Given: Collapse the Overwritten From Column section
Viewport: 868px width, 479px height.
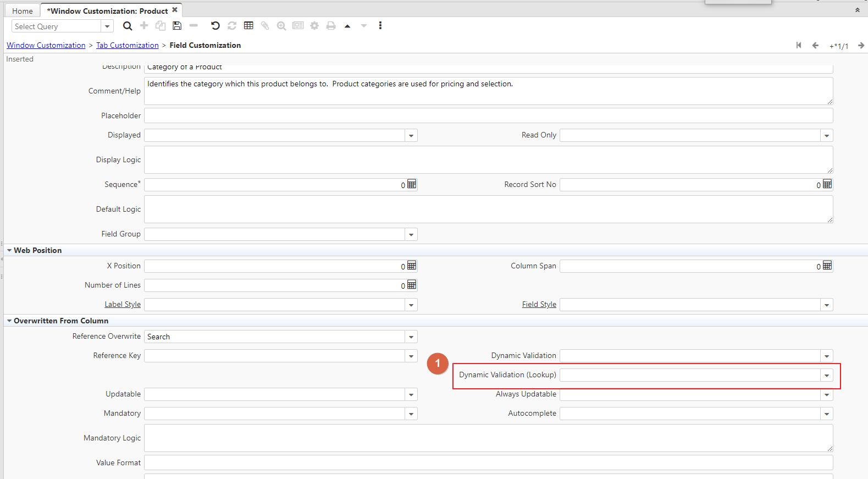Looking at the screenshot, I should 9,321.
